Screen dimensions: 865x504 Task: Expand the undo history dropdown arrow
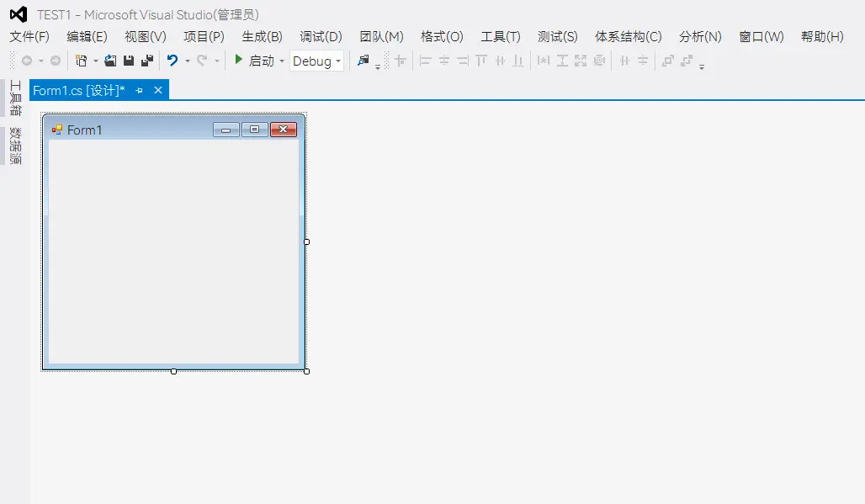click(187, 61)
